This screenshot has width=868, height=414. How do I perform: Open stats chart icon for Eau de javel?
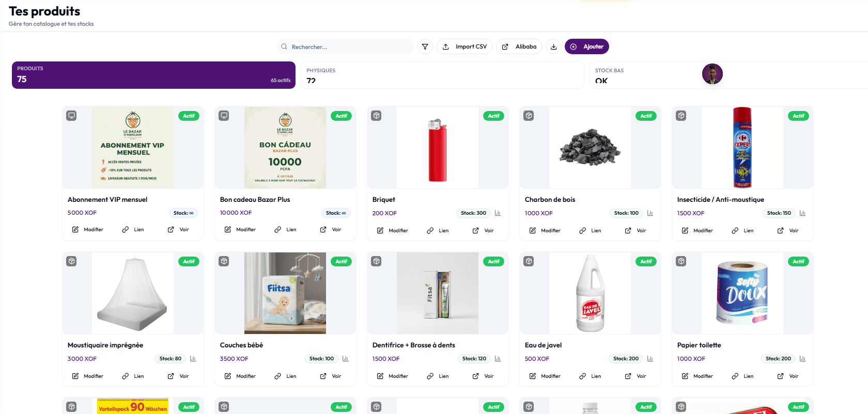coord(650,358)
